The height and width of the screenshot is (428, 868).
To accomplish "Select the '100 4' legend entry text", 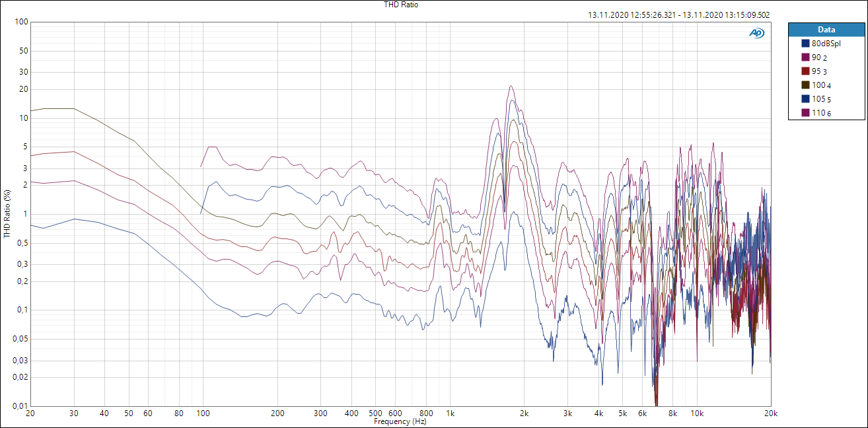I will [821, 85].
